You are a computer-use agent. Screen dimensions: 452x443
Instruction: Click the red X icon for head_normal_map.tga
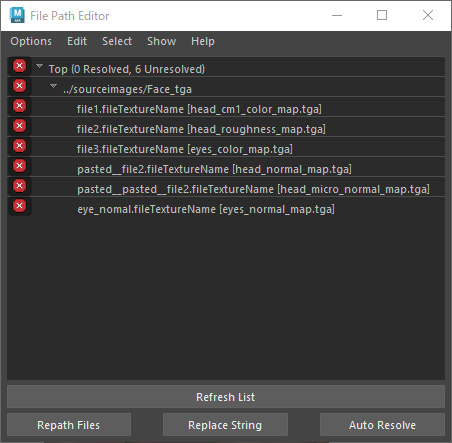point(19,166)
